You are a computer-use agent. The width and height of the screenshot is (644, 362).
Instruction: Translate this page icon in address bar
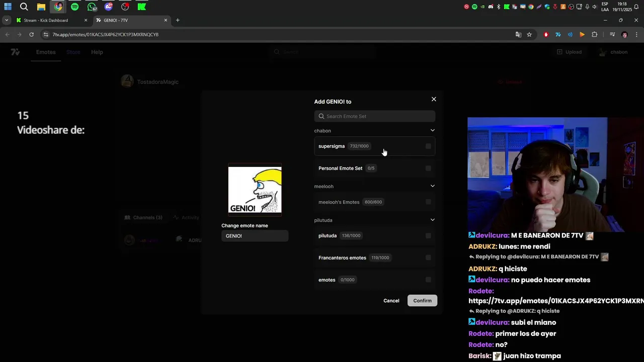[x=518, y=34]
